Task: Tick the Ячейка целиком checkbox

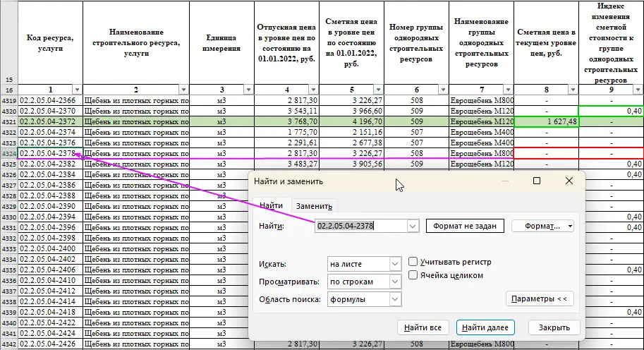Action: click(x=413, y=275)
